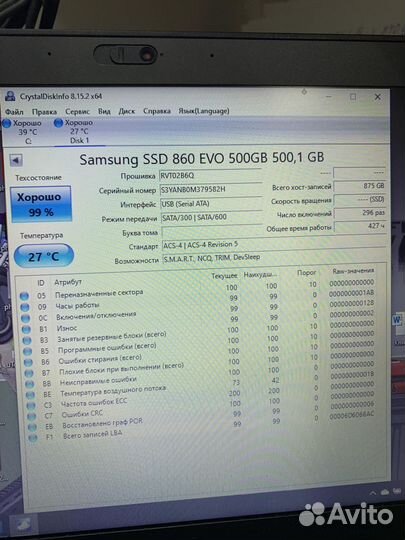Open the Справка menu
The image size is (405, 540).
click(157, 111)
